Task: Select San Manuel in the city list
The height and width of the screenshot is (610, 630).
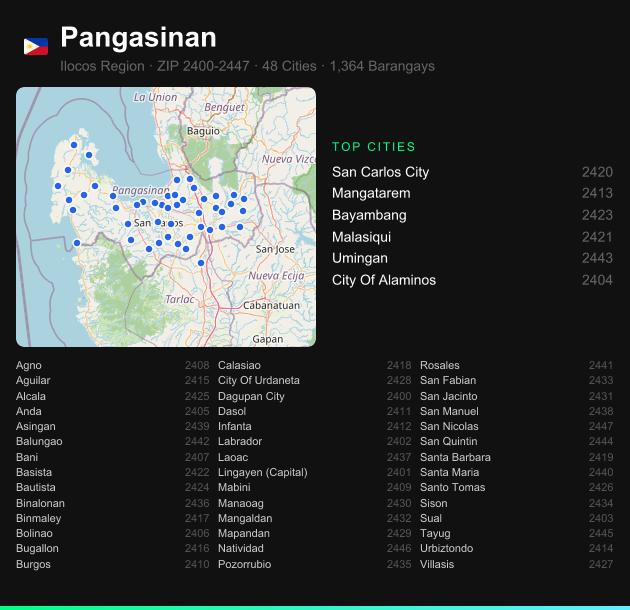Action: (x=517, y=411)
